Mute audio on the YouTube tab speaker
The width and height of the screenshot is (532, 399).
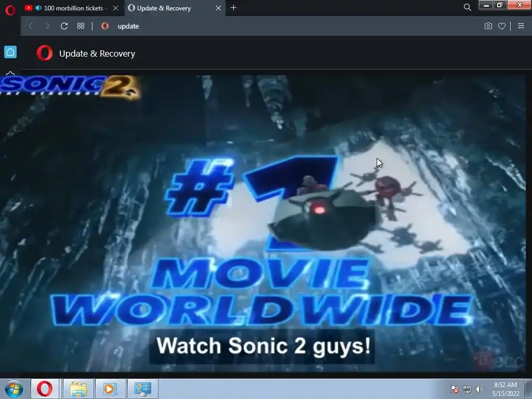pos(38,8)
